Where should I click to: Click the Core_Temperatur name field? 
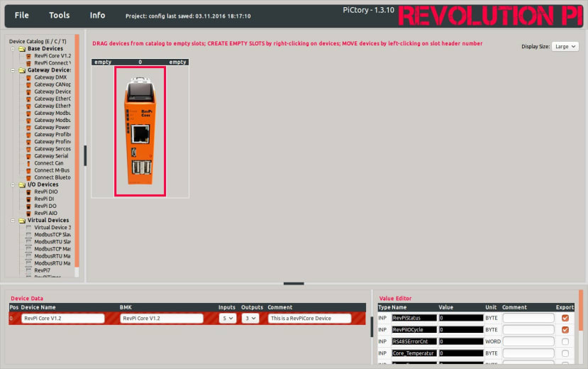(414, 353)
